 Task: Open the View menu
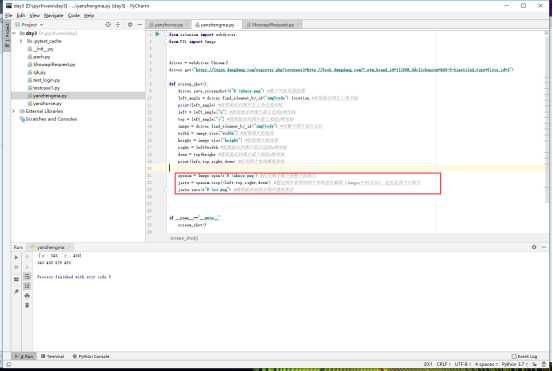click(x=34, y=16)
